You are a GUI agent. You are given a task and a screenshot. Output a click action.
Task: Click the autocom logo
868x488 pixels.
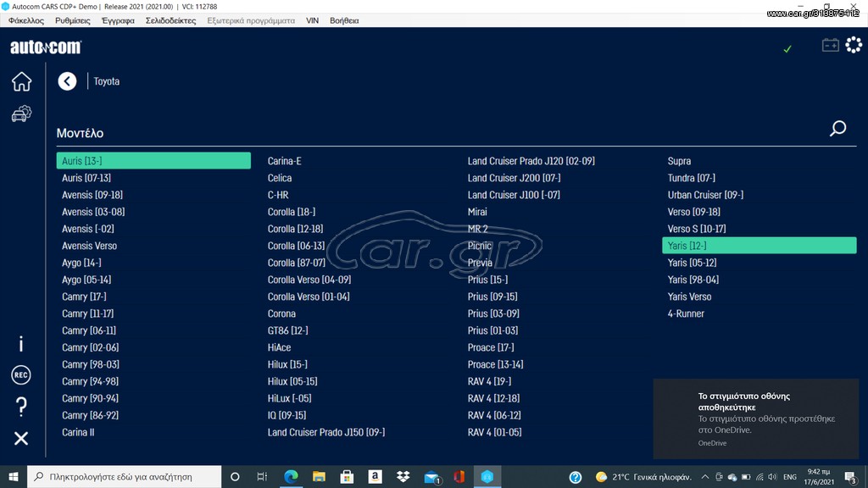[x=46, y=47]
